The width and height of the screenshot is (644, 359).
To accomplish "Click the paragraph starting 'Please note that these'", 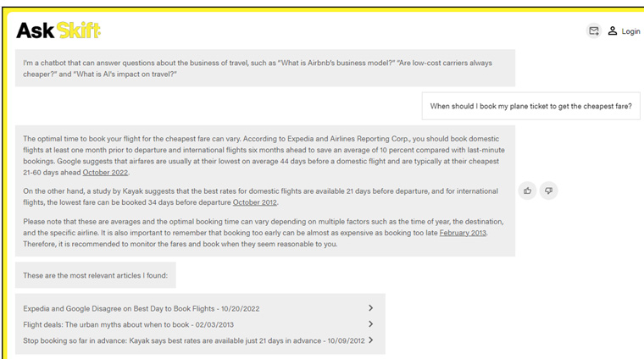I will tap(264, 233).
